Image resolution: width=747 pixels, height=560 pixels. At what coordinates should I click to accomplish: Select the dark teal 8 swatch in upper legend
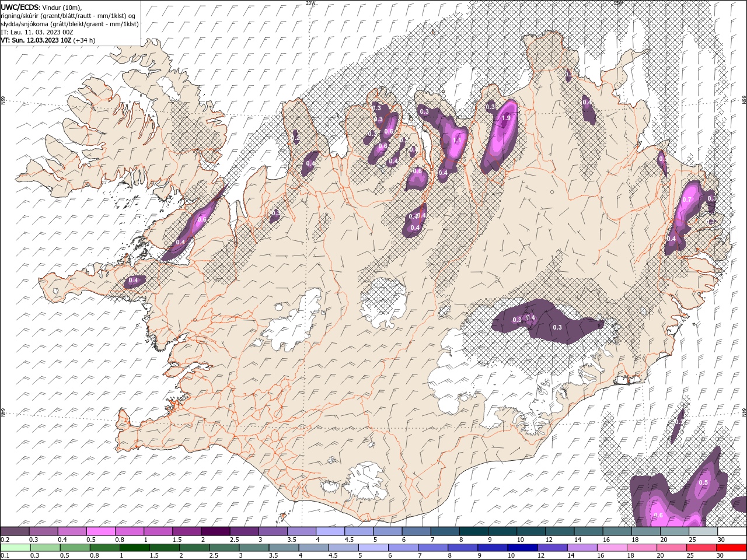pyautogui.click(x=474, y=531)
